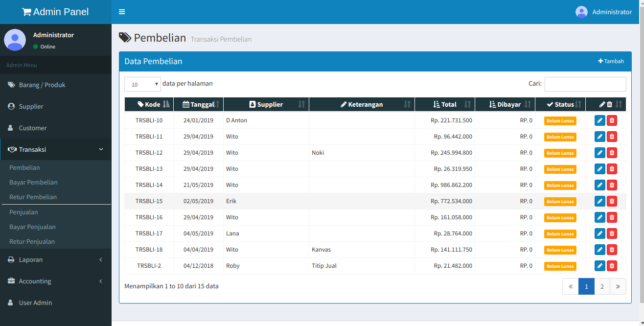Image resolution: width=644 pixels, height=326 pixels.
Task: Sort table by Kode column
Action: click(149, 104)
